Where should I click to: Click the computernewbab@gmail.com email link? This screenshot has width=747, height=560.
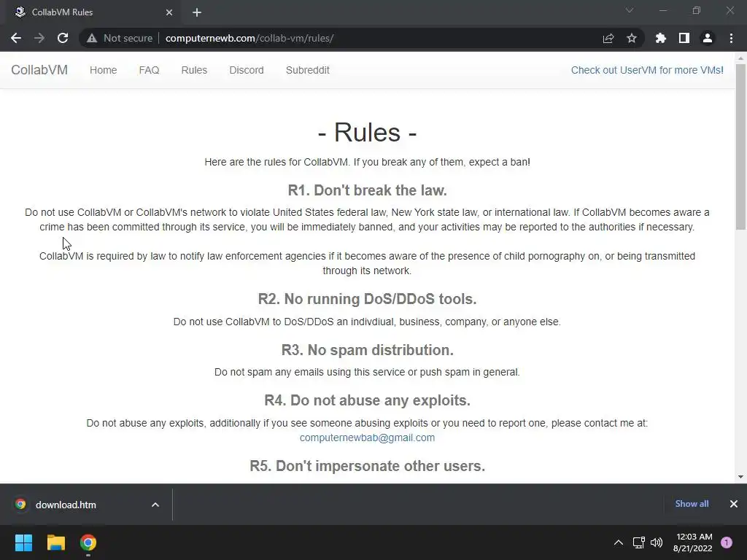tap(368, 437)
